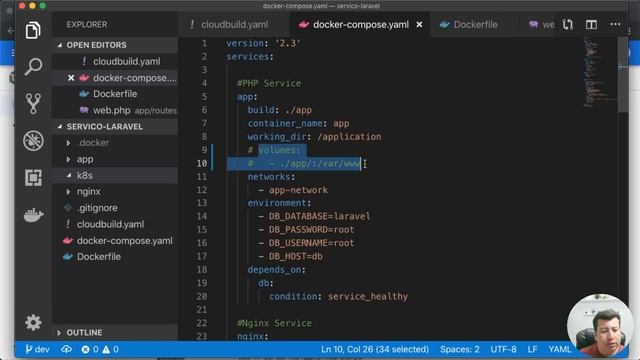
Task: Split the editor to the right
Action: [x=591, y=24]
